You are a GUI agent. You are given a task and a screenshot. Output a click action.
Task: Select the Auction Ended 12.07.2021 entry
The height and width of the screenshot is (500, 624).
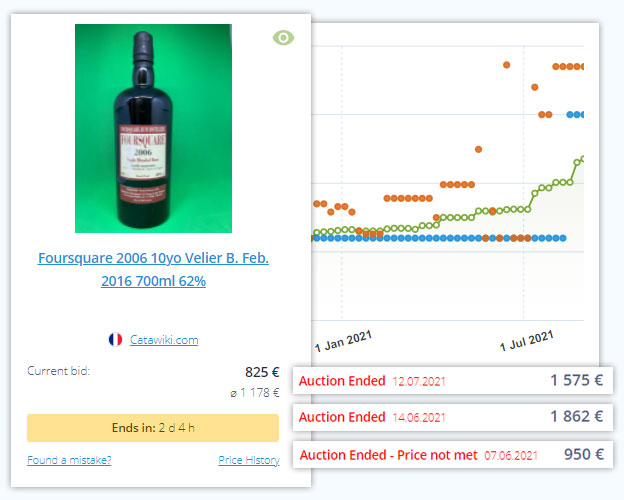(x=453, y=381)
